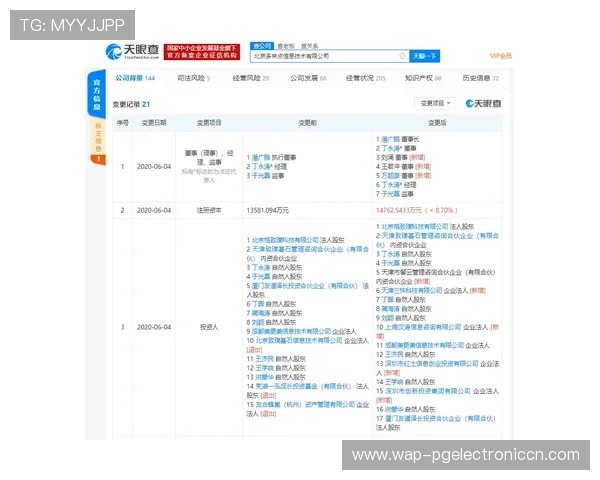
Task: Click the Tianyancha logo in the header
Action: coord(132,52)
